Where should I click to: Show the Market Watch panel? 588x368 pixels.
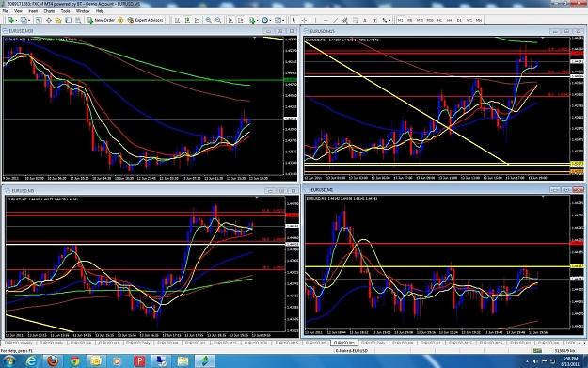(39, 20)
